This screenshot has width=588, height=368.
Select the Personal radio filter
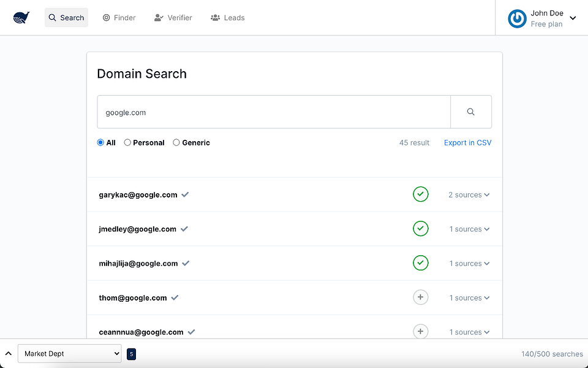tap(127, 143)
